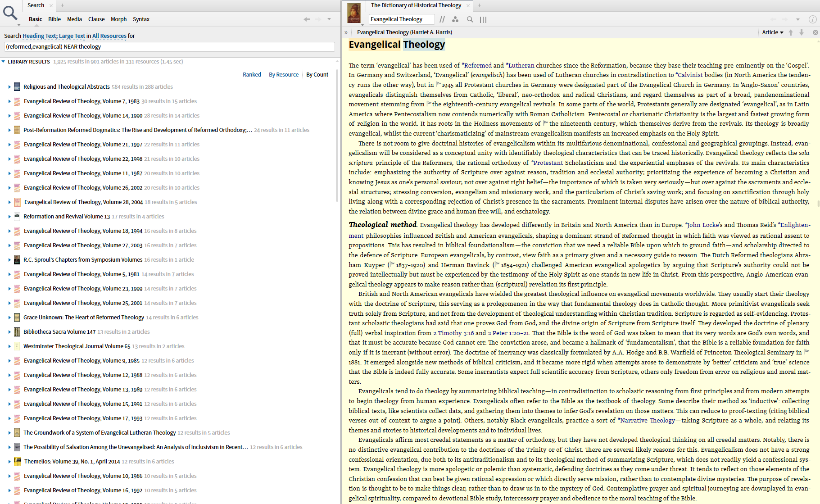Image resolution: width=820 pixels, height=504 pixels.
Task: Follow the Calvinist link in article
Action: pyautogui.click(x=689, y=75)
